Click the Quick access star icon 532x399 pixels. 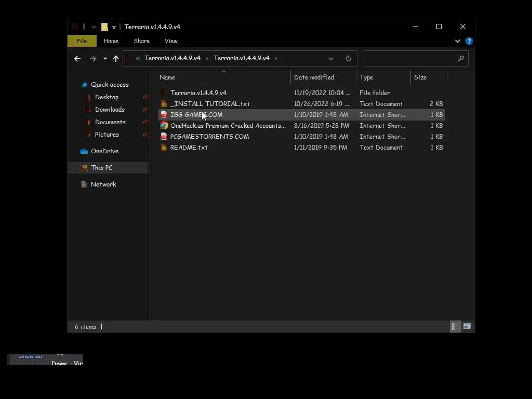(x=85, y=85)
